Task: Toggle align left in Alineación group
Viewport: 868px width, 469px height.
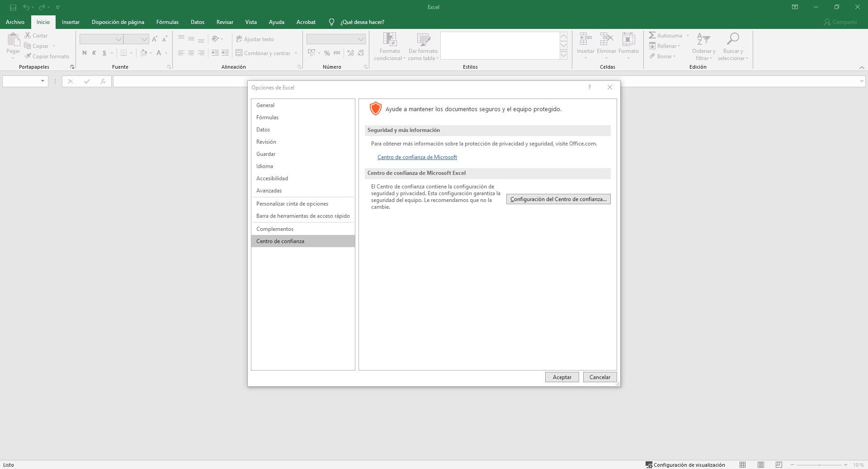Action: [181, 53]
